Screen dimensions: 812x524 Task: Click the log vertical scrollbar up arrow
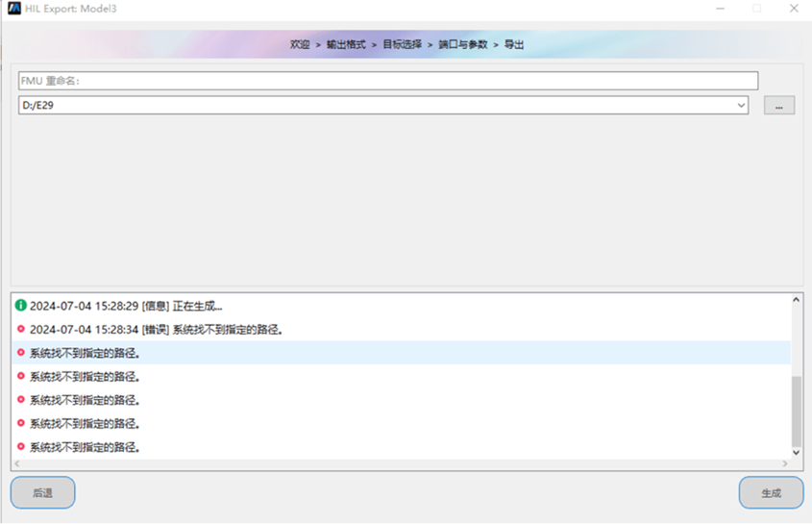(797, 300)
